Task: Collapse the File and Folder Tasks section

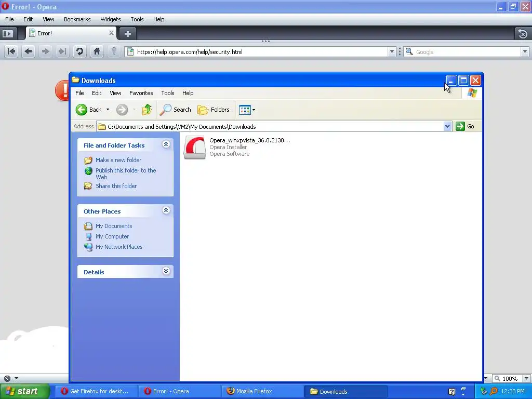Action: (166, 144)
